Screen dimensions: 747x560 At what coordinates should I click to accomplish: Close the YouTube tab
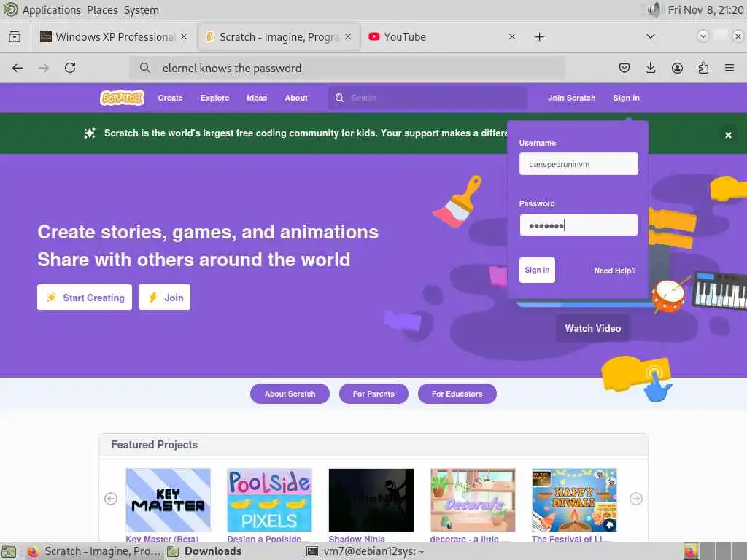coord(511,36)
